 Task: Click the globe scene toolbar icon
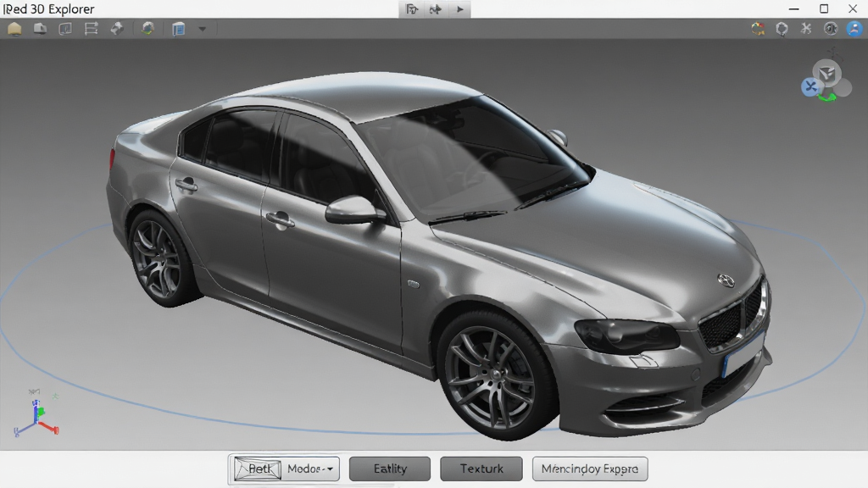[x=147, y=29]
